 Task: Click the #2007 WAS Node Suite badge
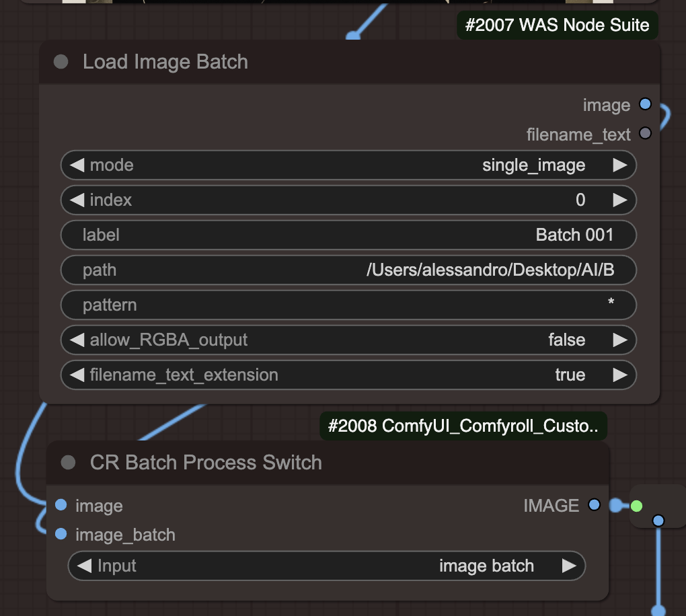point(557,25)
